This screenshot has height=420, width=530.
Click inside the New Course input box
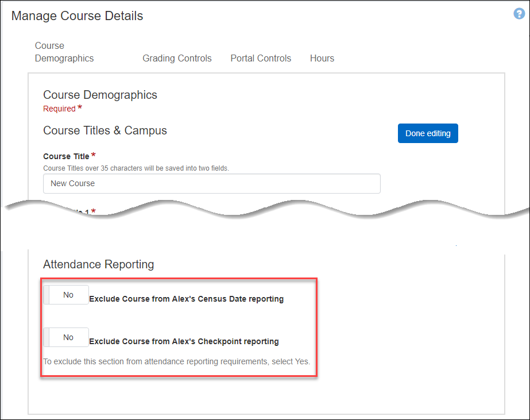click(211, 183)
